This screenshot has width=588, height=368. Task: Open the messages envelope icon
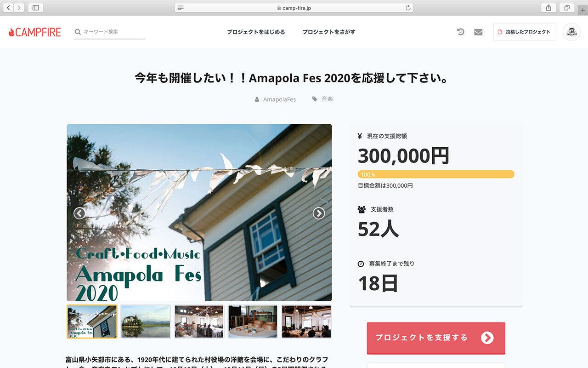[x=478, y=32]
